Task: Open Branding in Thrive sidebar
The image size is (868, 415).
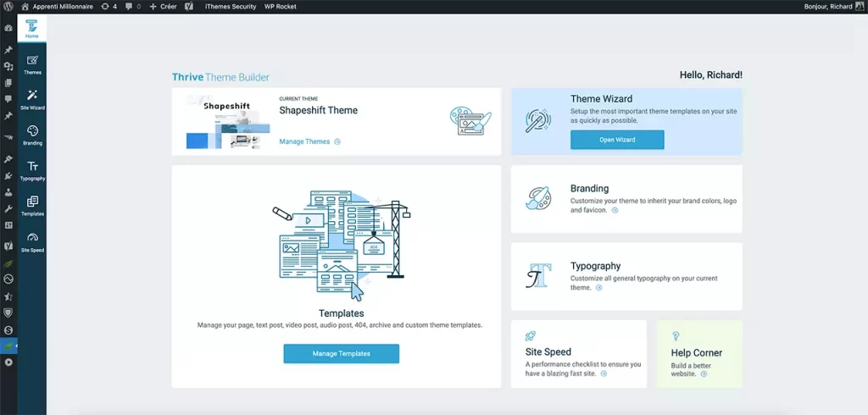Action: [x=32, y=136]
